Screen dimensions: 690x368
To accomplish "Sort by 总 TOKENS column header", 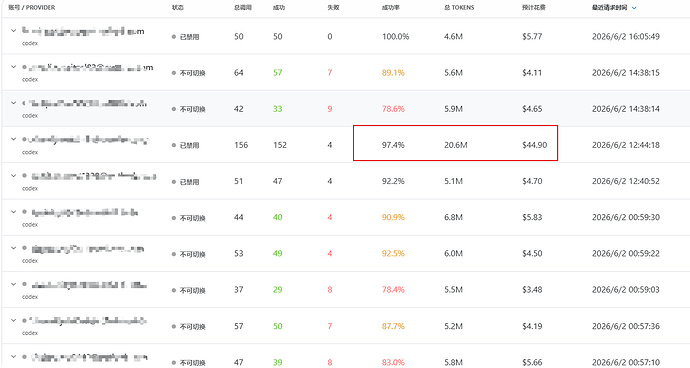I will click(x=459, y=7).
